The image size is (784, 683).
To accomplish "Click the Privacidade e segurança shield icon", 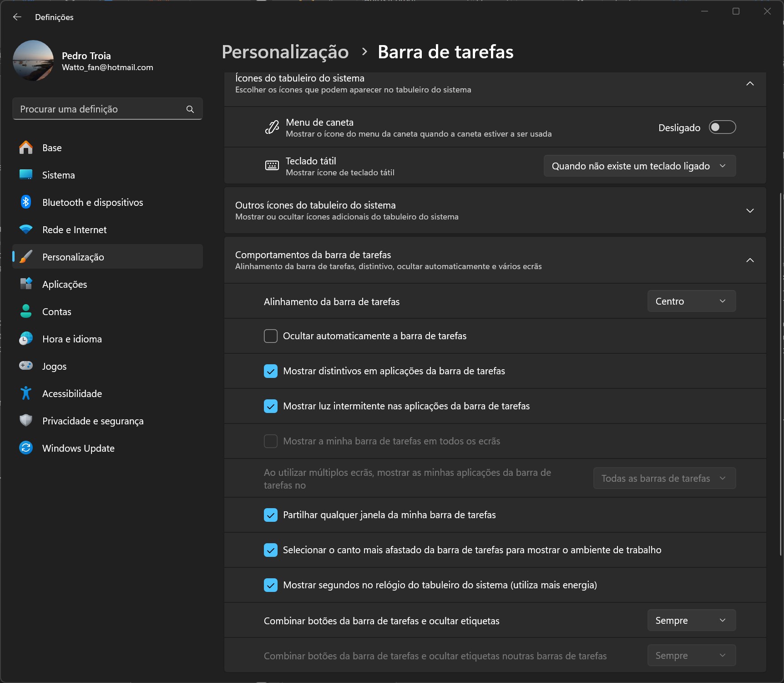I will (x=26, y=421).
